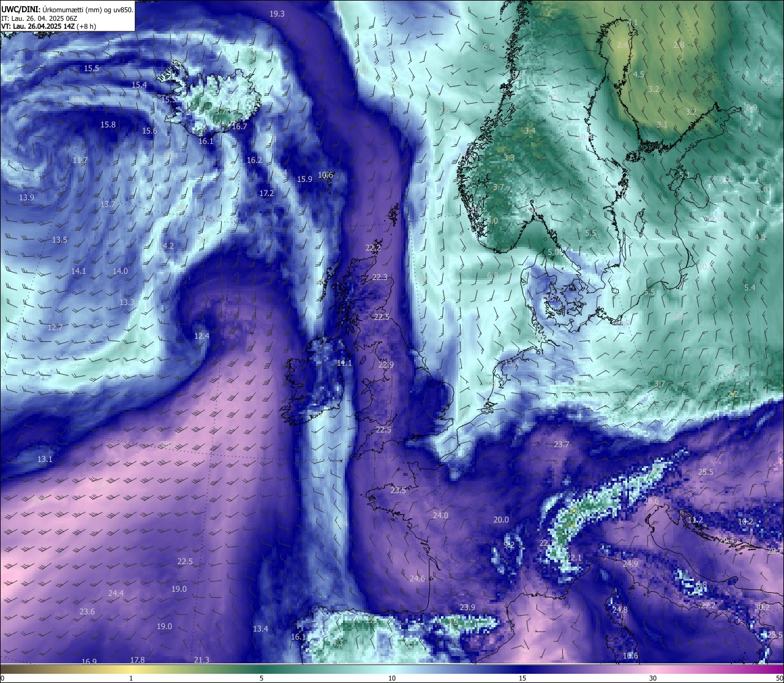
Task: Click the map value 21.3
Action: click(x=202, y=660)
